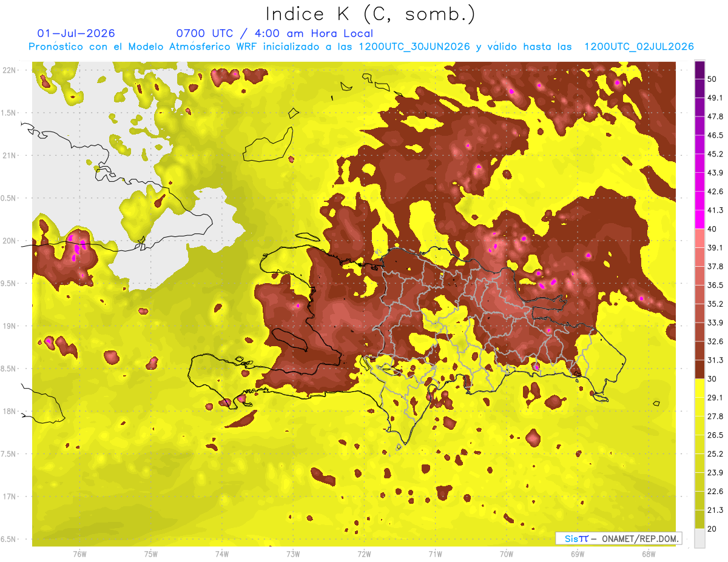Click the '17N' latitude label
The image size is (728, 562).
click(10, 497)
